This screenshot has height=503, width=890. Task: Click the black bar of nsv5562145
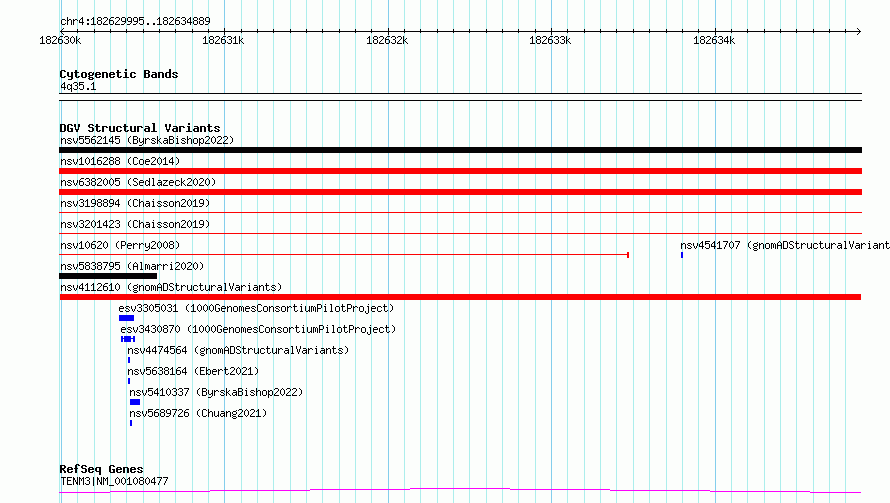tap(460, 150)
